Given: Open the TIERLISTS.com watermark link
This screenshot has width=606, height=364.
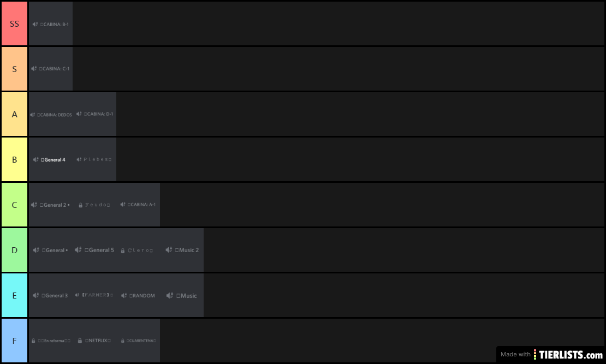Looking at the screenshot, I should pyautogui.click(x=550, y=354).
